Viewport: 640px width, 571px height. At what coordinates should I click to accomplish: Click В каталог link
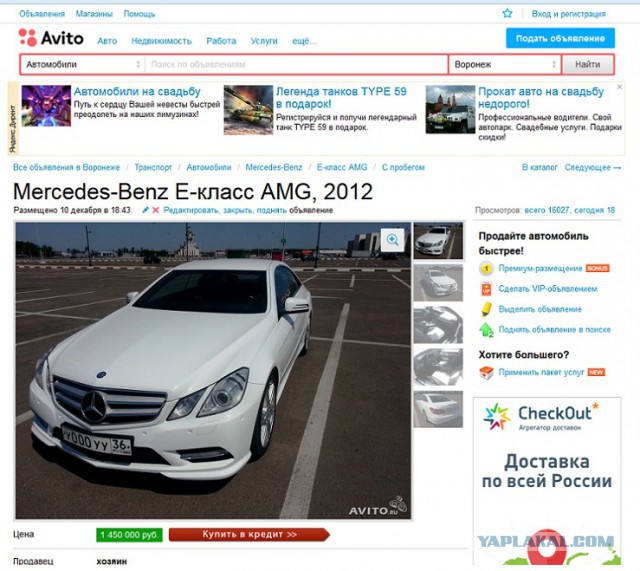[540, 167]
